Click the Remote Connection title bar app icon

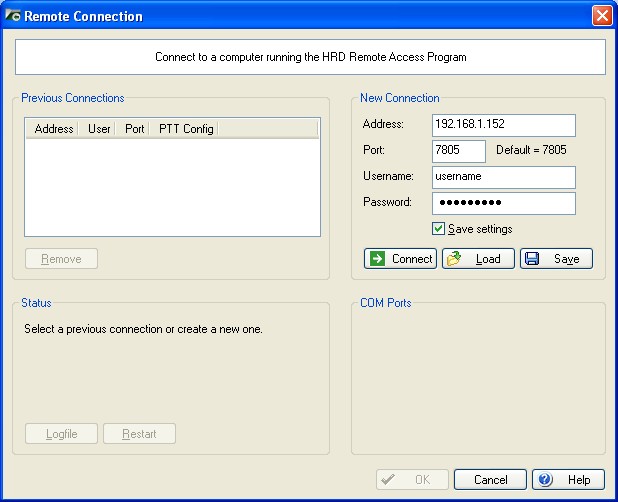tap(13, 15)
